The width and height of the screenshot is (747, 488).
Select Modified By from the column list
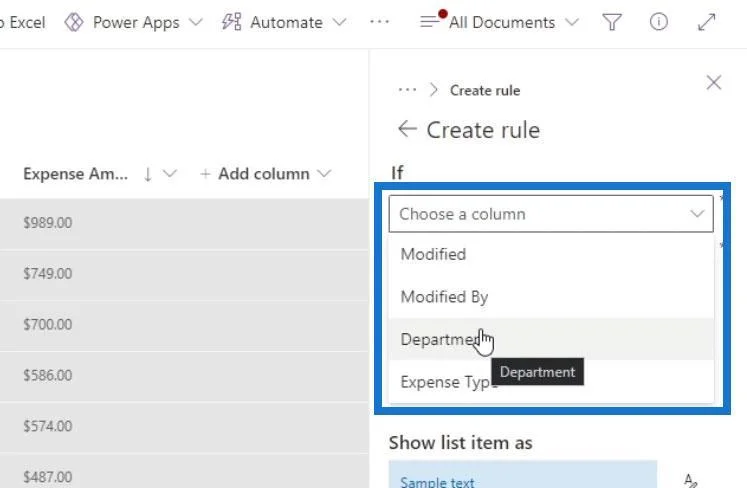click(x=551, y=296)
